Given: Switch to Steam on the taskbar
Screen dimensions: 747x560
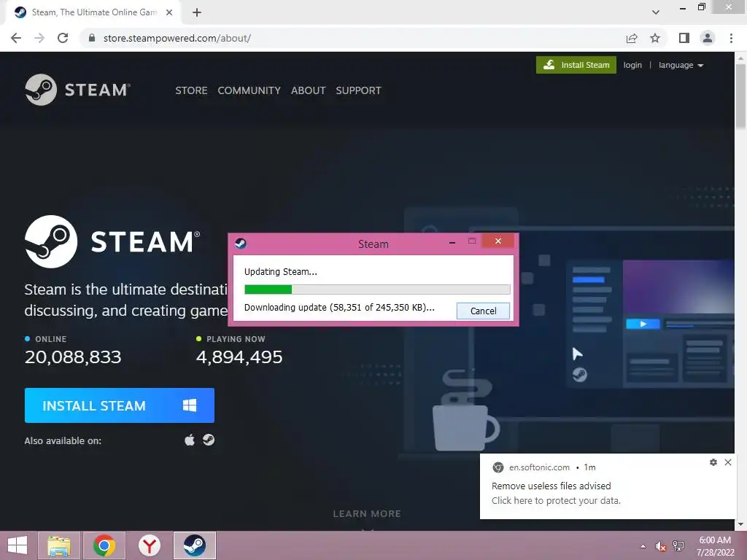Looking at the screenshot, I should 194,545.
